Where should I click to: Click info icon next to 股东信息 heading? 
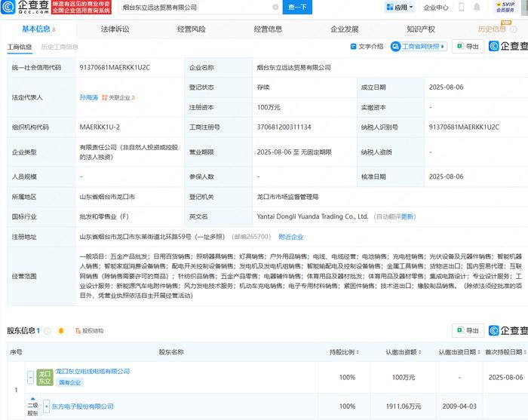click(x=48, y=331)
